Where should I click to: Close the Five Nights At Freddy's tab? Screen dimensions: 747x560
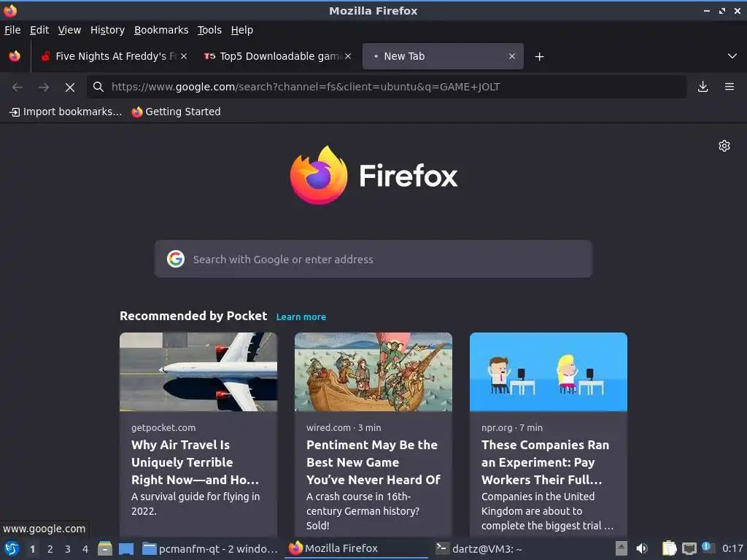click(184, 56)
